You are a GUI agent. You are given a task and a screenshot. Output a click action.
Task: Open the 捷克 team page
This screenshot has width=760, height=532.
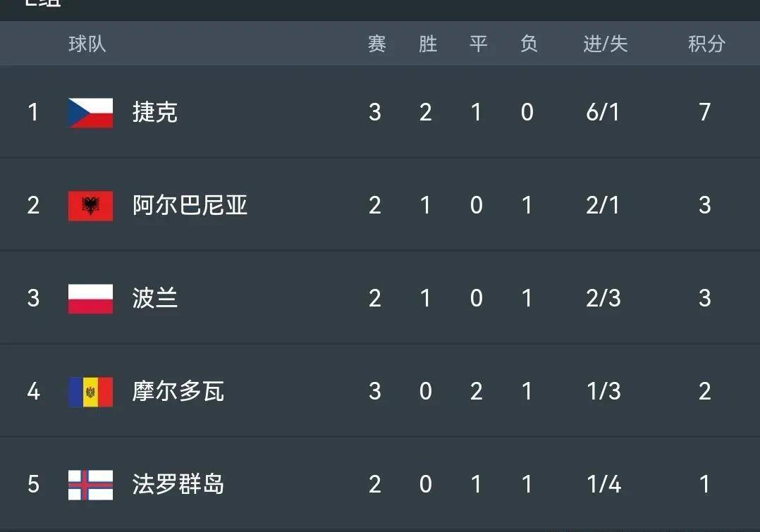156,113
